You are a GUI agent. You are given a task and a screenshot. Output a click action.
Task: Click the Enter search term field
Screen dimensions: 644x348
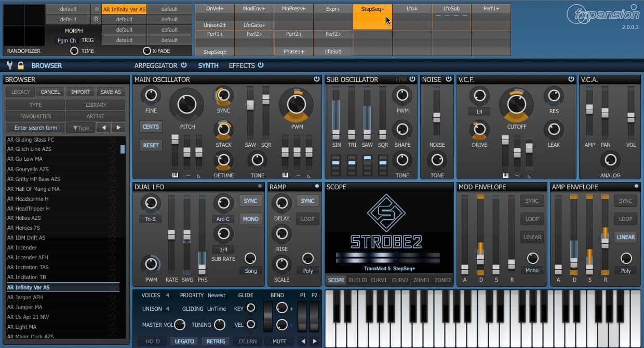36,128
